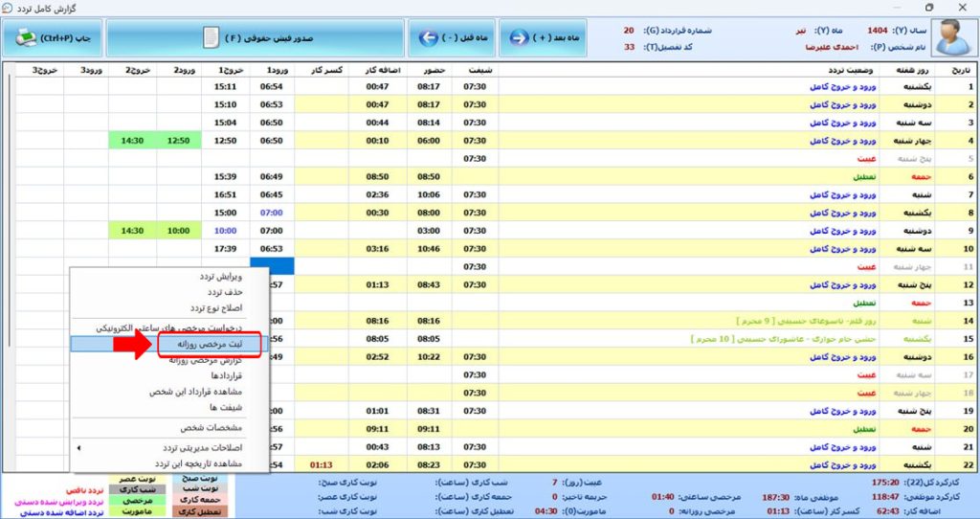This screenshot has width=980, height=519.
Task: Click the right arrow icon for ماه بعد
Action: (520, 38)
